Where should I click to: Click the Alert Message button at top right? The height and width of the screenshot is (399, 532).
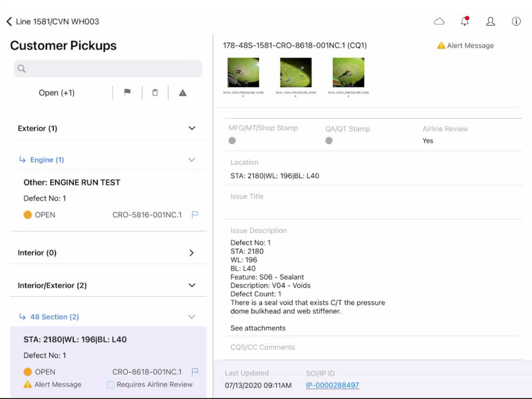pos(465,45)
